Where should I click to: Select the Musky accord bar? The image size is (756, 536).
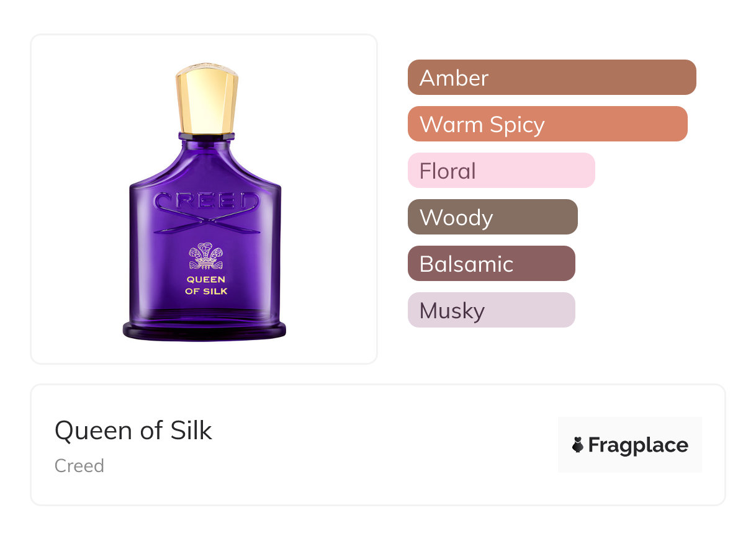(491, 310)
